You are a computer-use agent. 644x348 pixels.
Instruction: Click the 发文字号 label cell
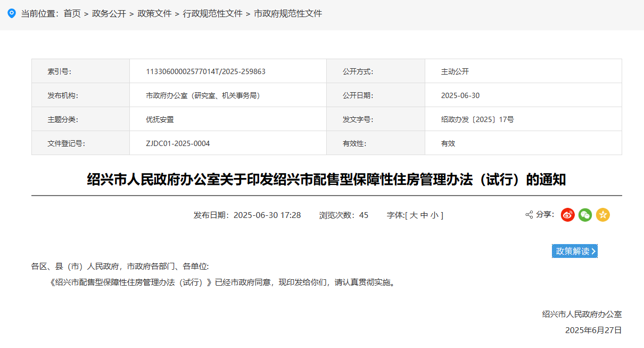point(376,119)
